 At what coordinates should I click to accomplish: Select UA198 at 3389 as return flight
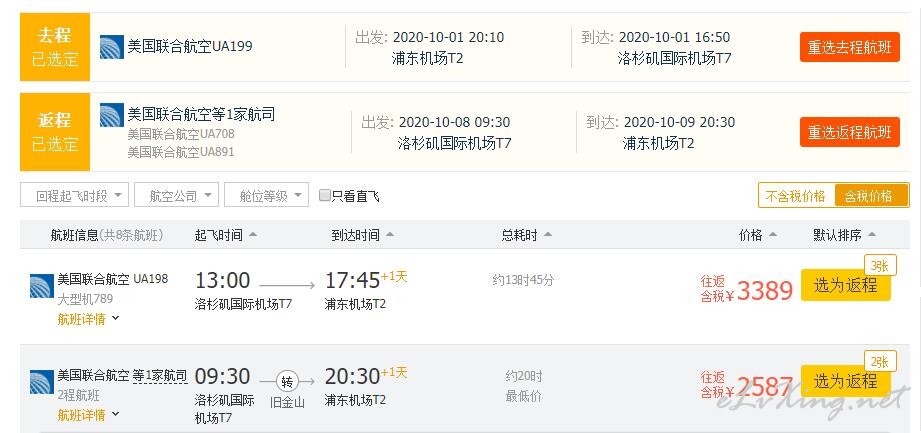click(x=846, y=286)
